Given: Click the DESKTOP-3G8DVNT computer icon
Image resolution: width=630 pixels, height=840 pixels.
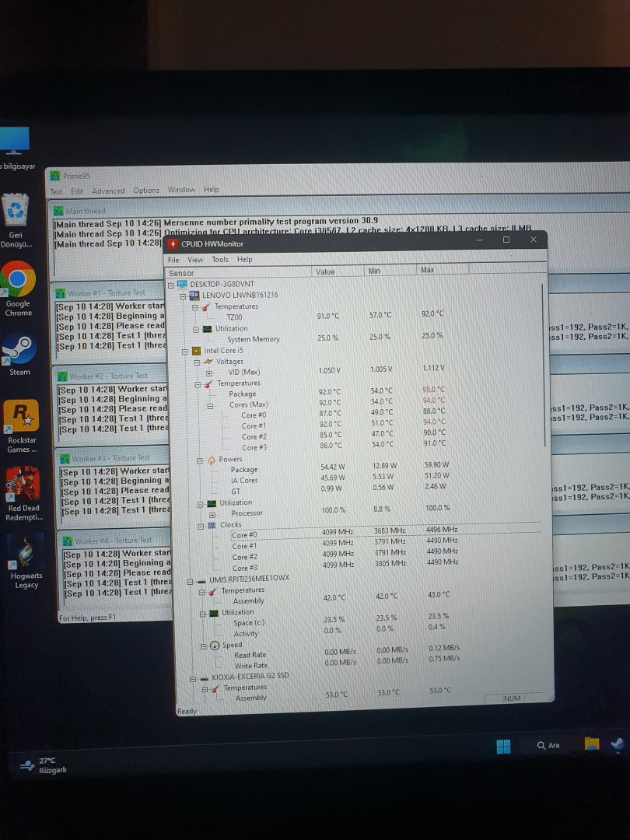Looking at the screenshot, I should (x=182, y=284).
